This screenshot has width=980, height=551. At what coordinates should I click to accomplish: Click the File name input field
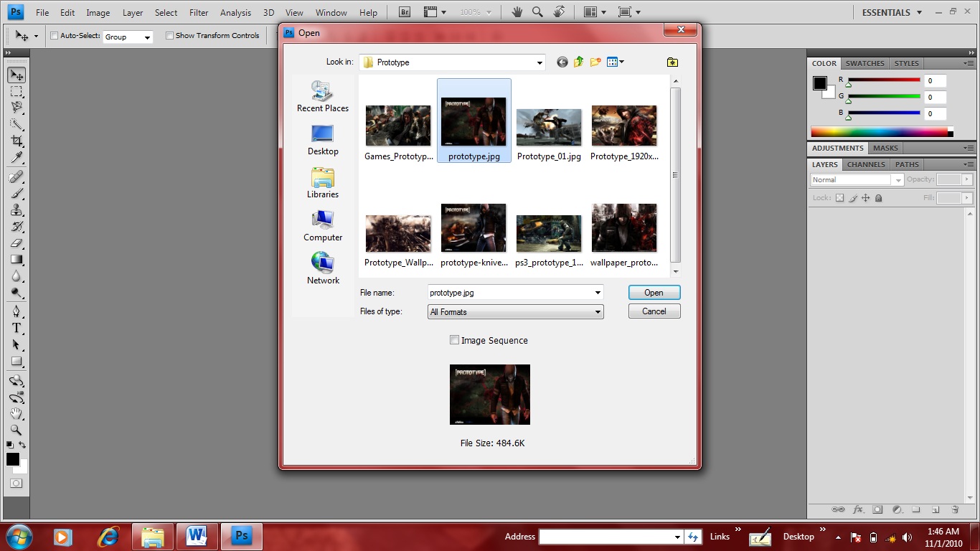click(510, 293)
